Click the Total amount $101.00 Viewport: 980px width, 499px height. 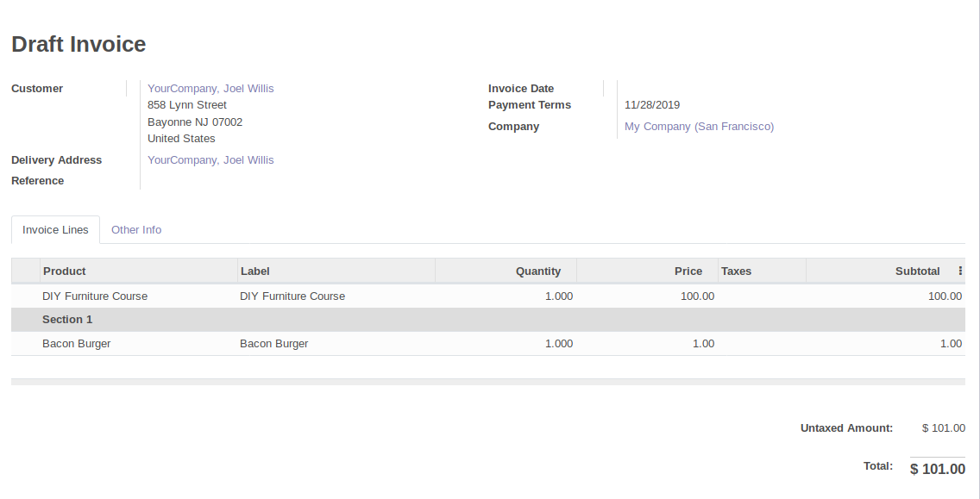click(x=937, y=469)
